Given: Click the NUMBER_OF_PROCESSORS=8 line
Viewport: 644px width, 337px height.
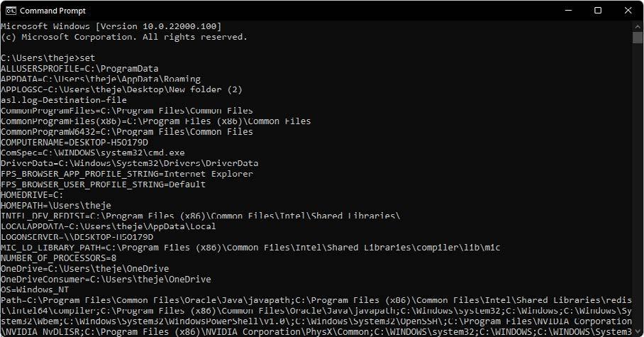Looking at the screenshot, I should 59,258.
